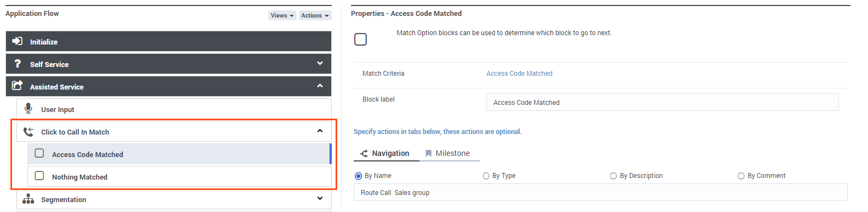This screenshot has height=212, width=868.
Task: Click the Click to Call In Match phone icon
Action: click(x=29, y=131)
